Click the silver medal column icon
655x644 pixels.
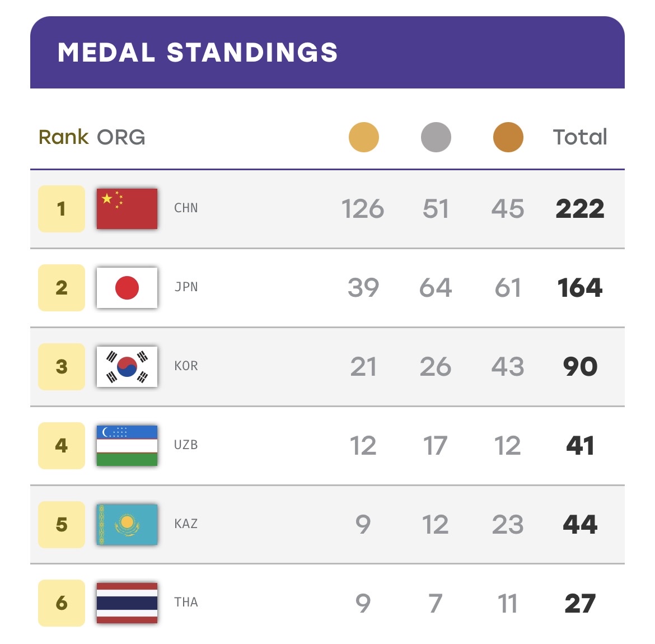tap(436, 137)
